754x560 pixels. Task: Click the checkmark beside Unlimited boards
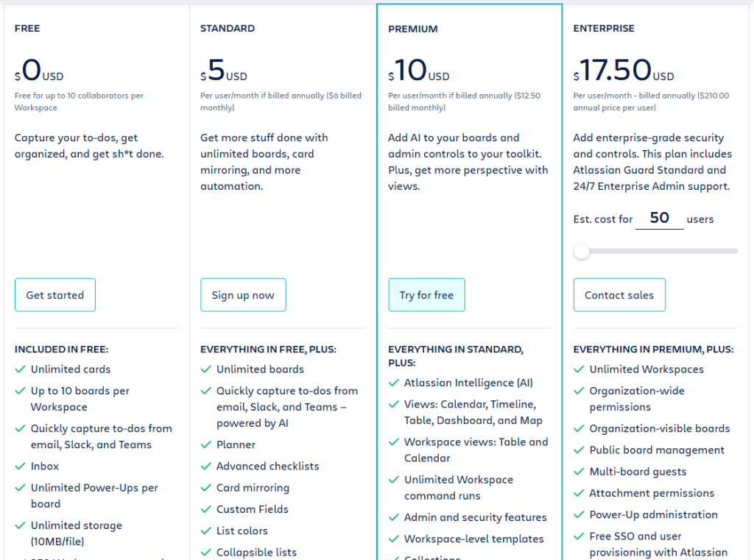[x=205, y=369]
